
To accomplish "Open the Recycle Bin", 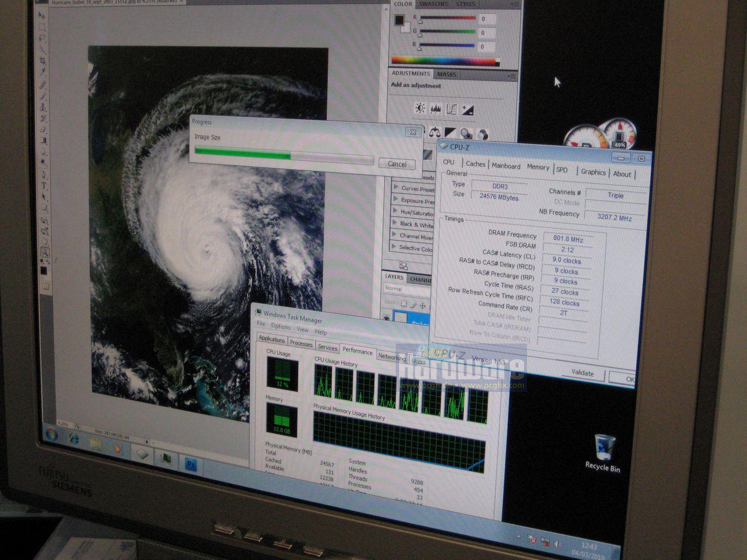I will pyautogui.click(x=603, y=453).
